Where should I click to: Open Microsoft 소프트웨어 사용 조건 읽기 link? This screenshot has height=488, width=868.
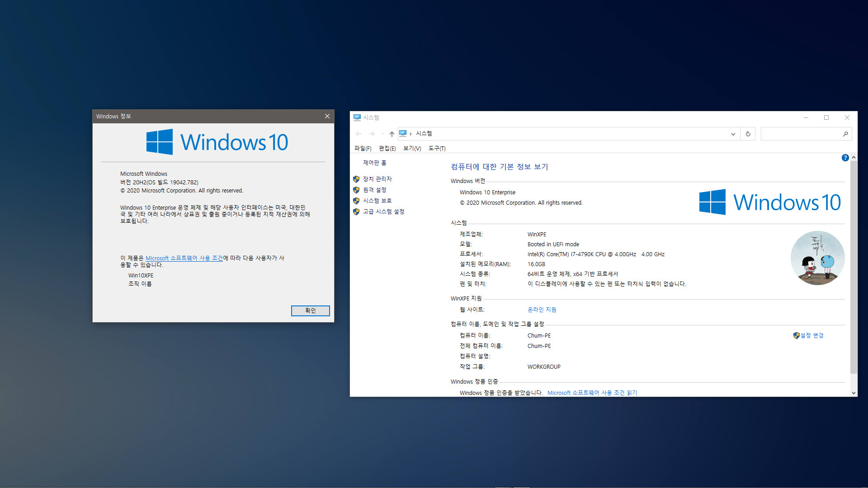[592, 393]
